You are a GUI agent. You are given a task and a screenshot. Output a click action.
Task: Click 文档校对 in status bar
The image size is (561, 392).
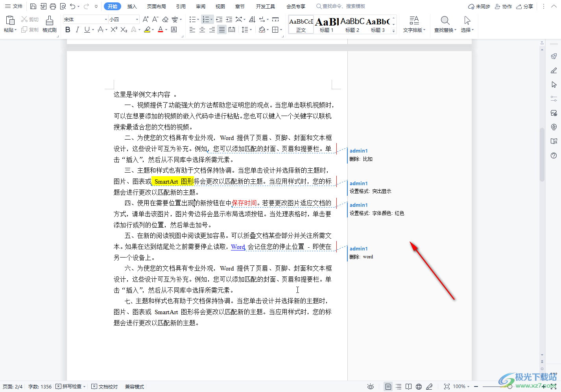105,386
